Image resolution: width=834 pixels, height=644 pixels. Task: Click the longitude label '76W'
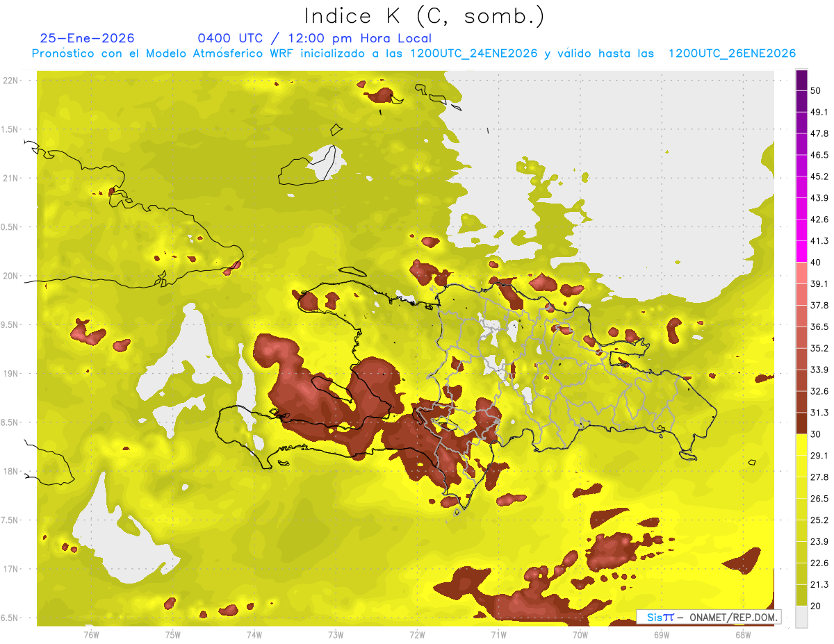coord(91,634)
